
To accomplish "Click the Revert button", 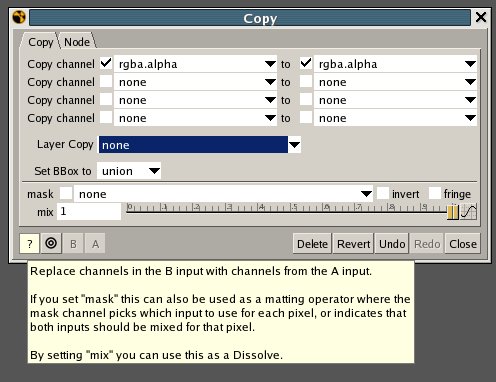I will [353, 244].
